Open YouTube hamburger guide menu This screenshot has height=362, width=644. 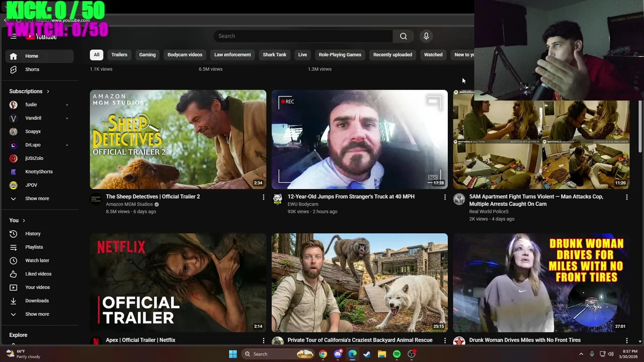[x=14, y=36]
